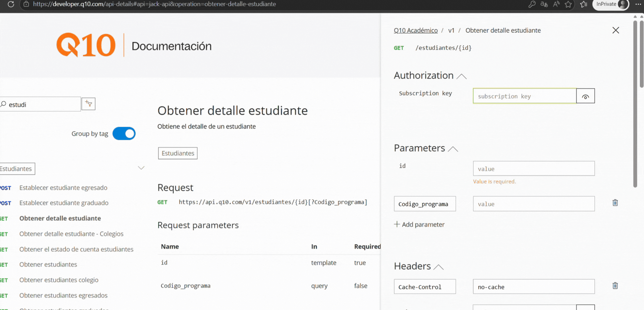Reload the page with the browser refresh icon
The height and width of the screenshot is (310, 644).
[11, 4]
